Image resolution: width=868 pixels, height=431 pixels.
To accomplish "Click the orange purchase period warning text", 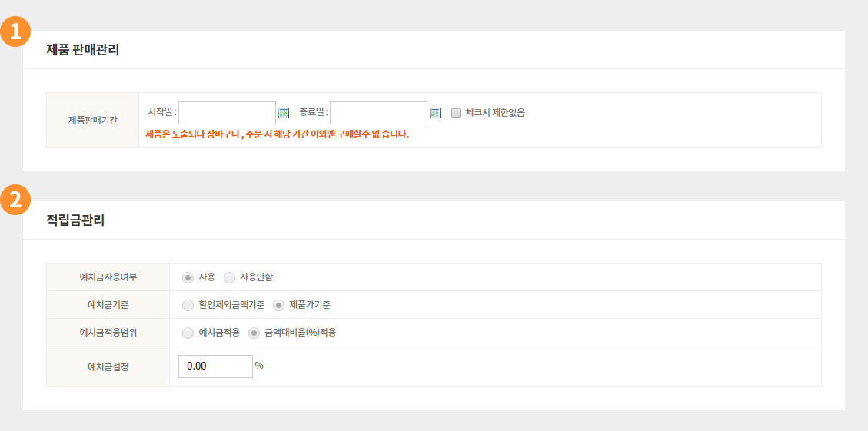I will [x=277, y=134].
